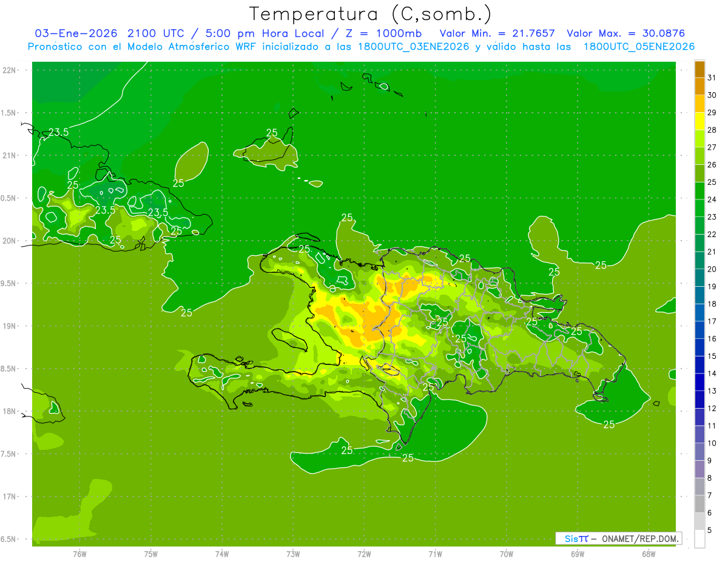Click the "69W" longitude axis label
Viewport: 728px width, 562px height.
coord(578,554)
